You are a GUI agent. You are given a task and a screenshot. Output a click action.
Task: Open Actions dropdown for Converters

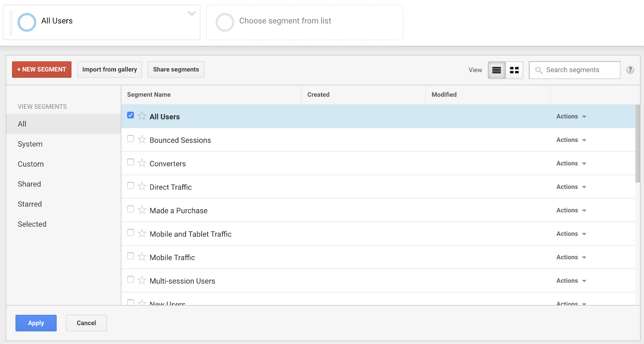(571, 163)
